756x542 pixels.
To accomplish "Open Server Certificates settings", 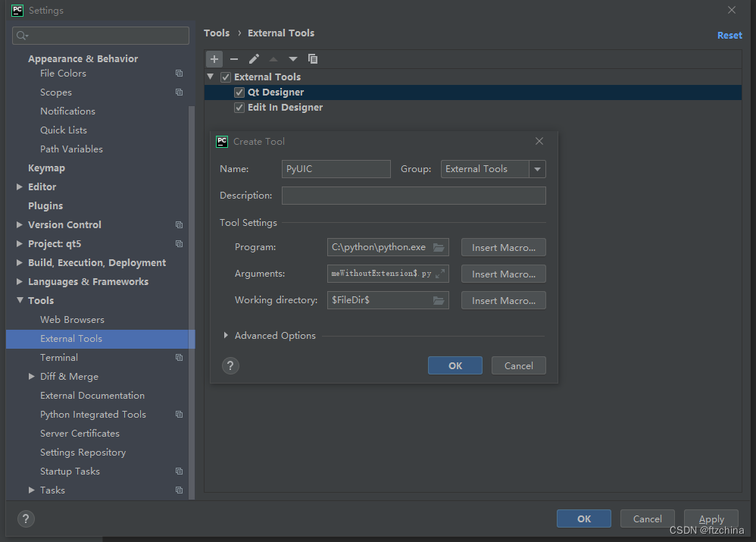I will point(80,434).
